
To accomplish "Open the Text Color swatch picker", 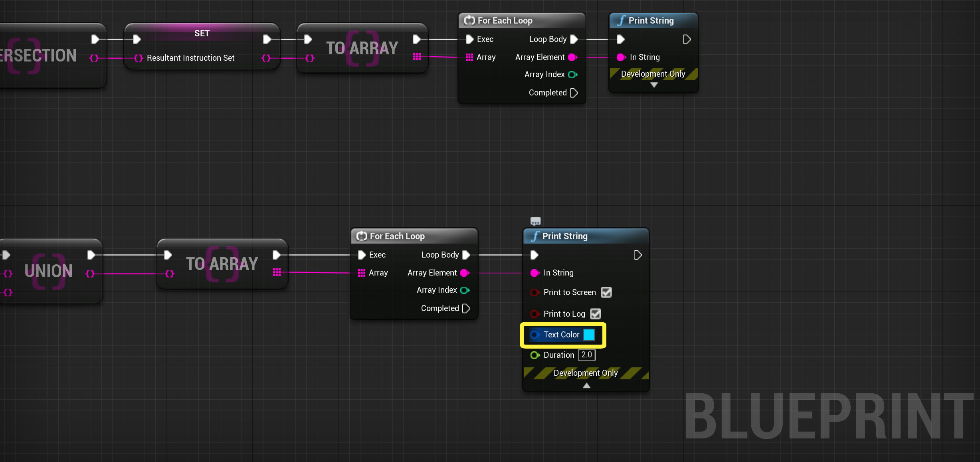I will pyautogui.click(x=589, y=335).
